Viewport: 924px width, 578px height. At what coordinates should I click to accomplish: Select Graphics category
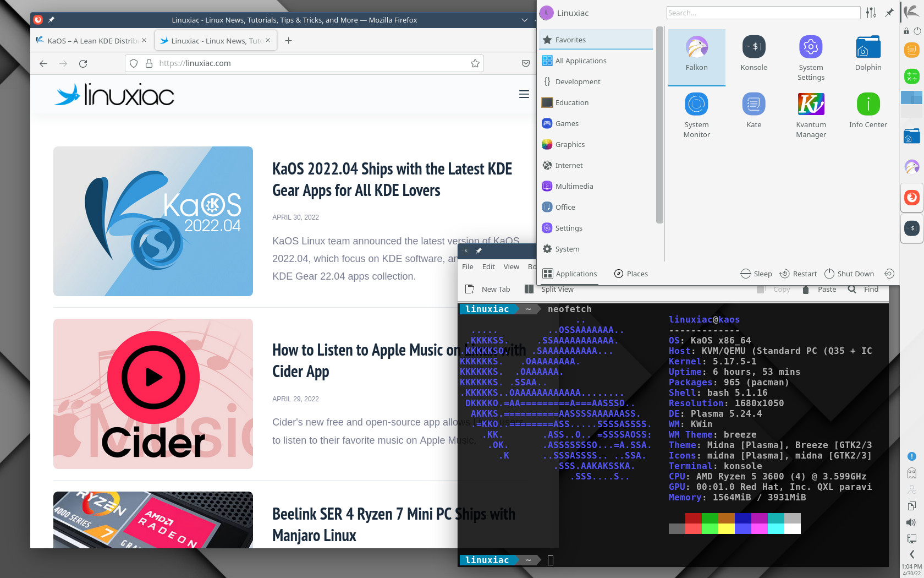[x=596, y=144]
